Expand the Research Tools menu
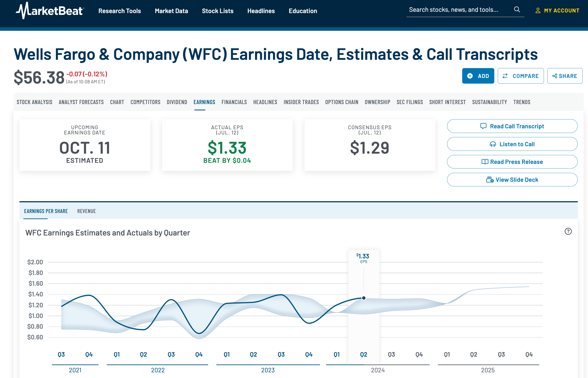The width and height of the screenshot is (588, 378). click(120, 11)
